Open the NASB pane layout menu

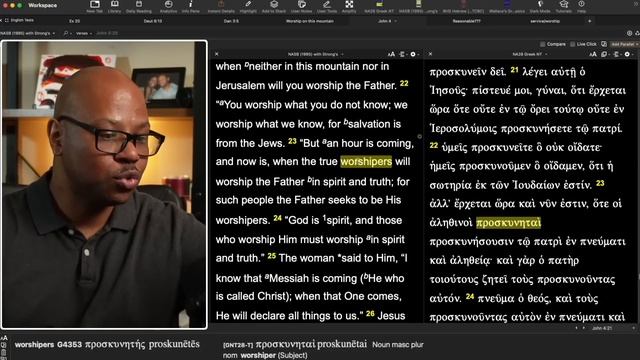click(402, 54)
